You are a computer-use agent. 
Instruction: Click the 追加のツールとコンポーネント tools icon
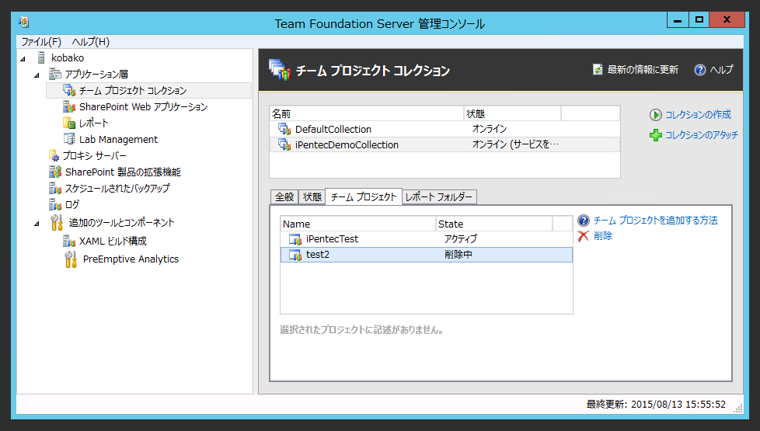coord(57,223)
